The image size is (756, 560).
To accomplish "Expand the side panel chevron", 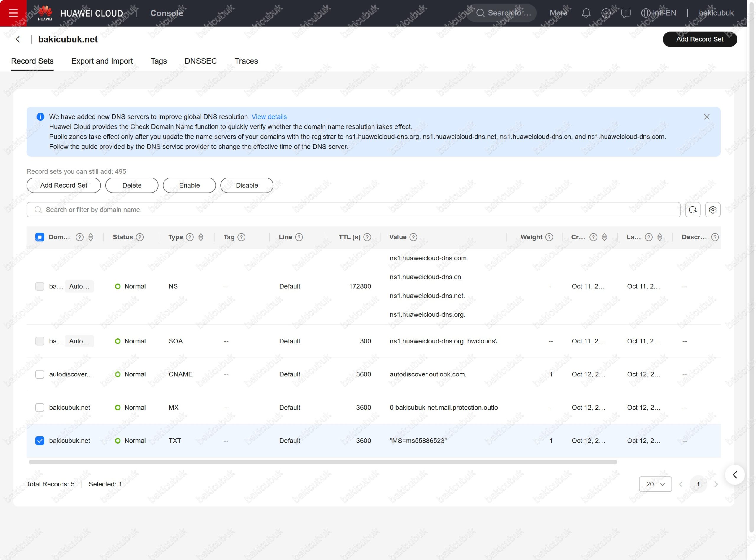I will click(735, 475).
